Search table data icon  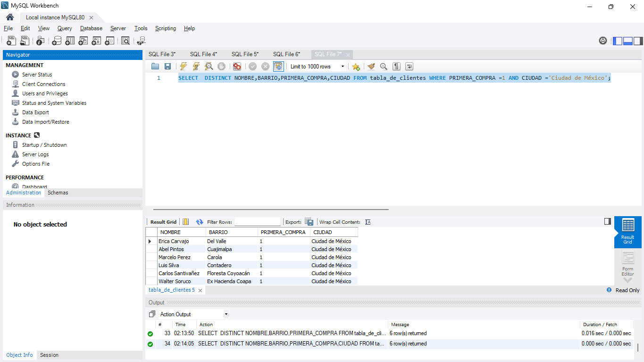pyautogui.click(x=125, y=41)
